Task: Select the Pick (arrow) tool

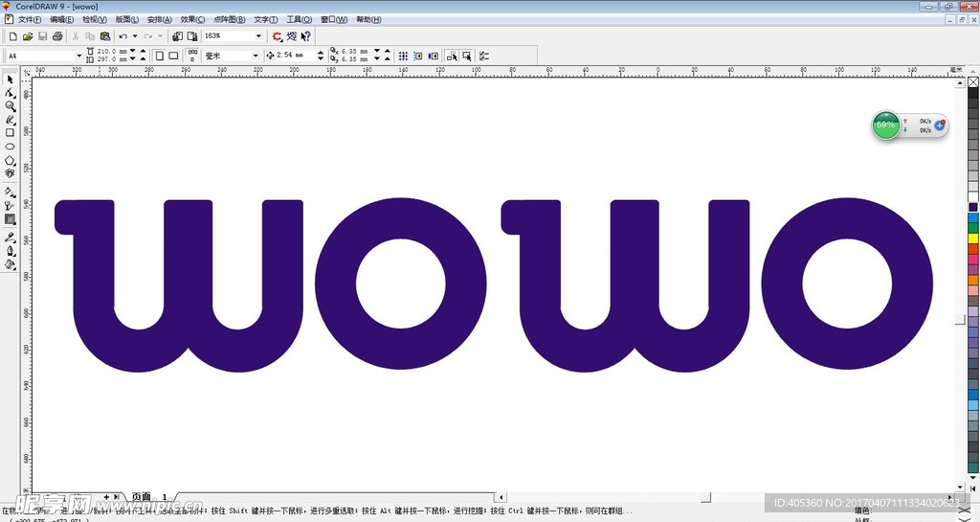Action: pyautogui.click(x=10, y=79)
